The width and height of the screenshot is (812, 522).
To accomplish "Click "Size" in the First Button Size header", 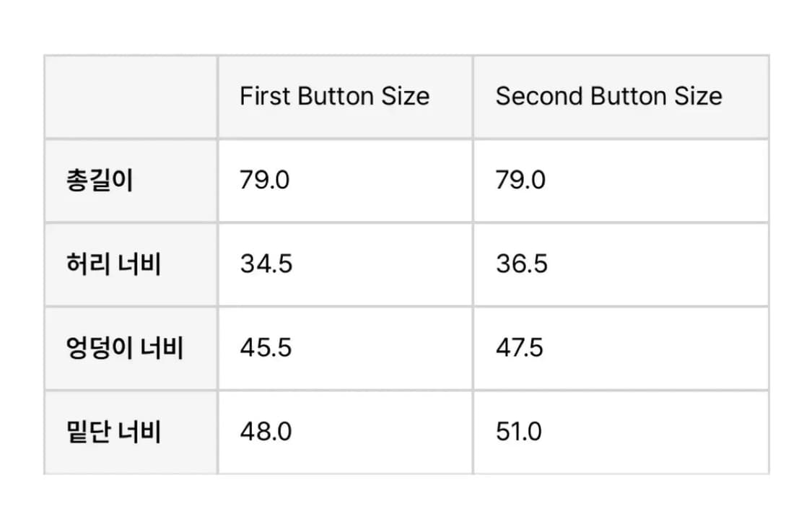I will pyautogui.click(x=406, y=97).
